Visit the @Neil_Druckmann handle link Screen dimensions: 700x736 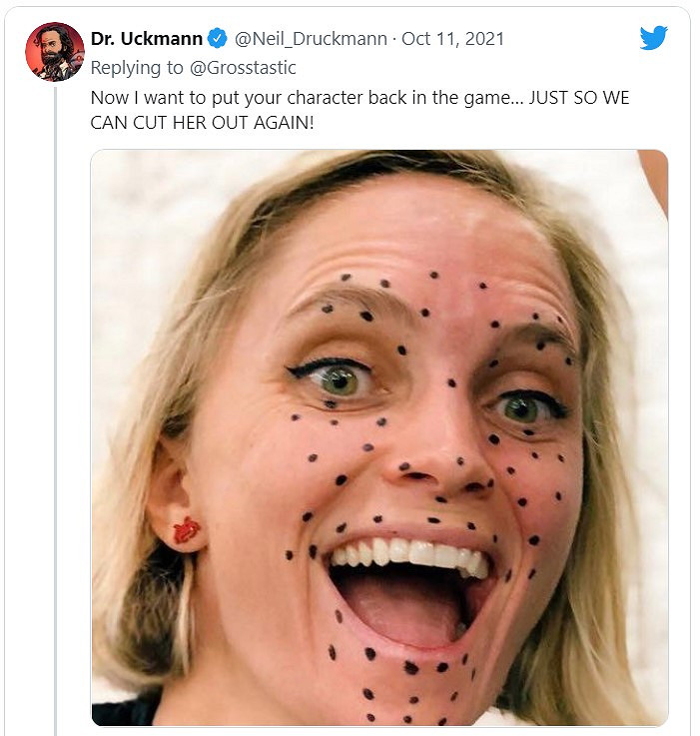tap(312, 39)
